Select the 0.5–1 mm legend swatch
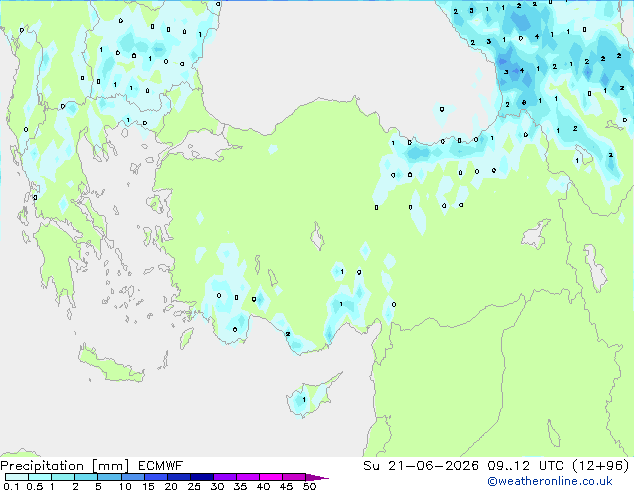 (x=40, y=477)
